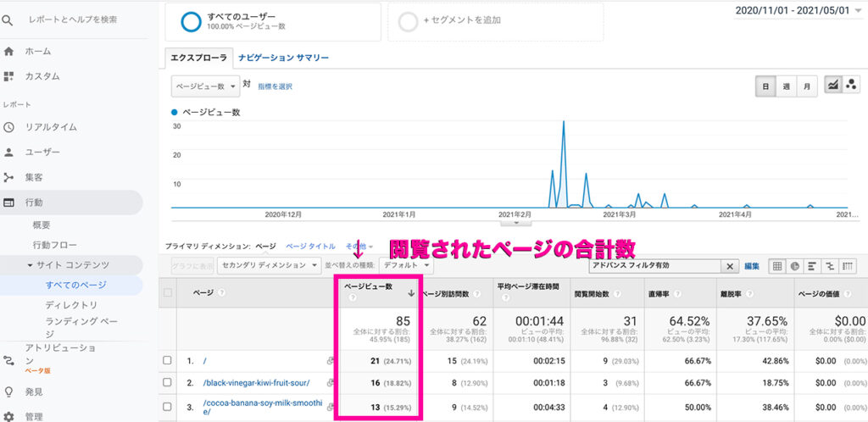Open external link icon for cocoa-banana-soy-milk-smoothie row
Screen dimensions: 868x422
(331, 407)
